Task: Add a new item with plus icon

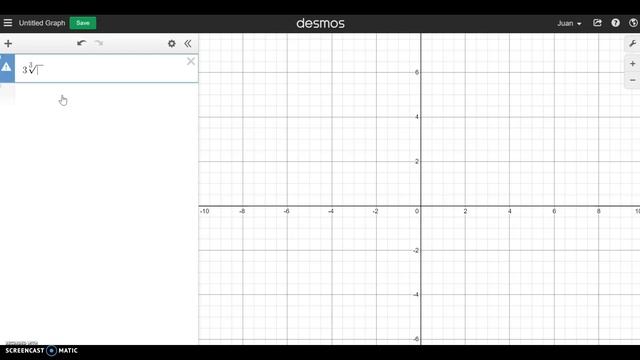Action: point(8,43)
